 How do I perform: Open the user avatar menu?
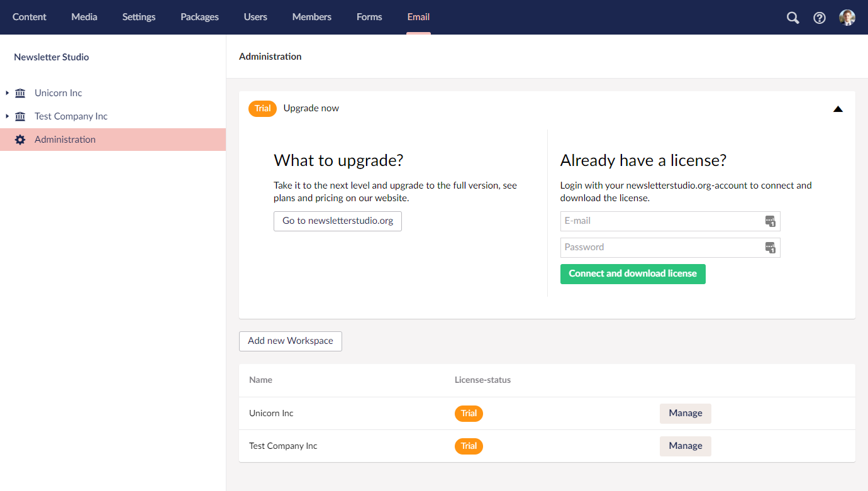pos(847,18)
